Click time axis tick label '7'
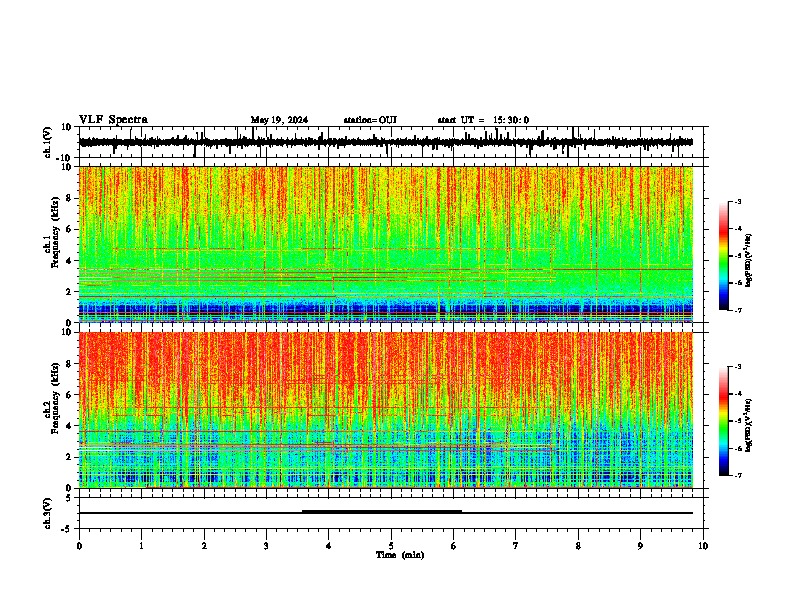792x612 pixels. coord(516,546)
